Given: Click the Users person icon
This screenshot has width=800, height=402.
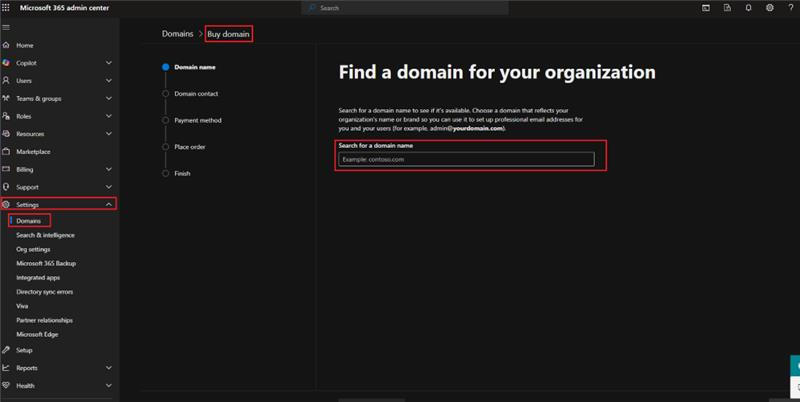Looking at the screenshot, I should 6,81.
